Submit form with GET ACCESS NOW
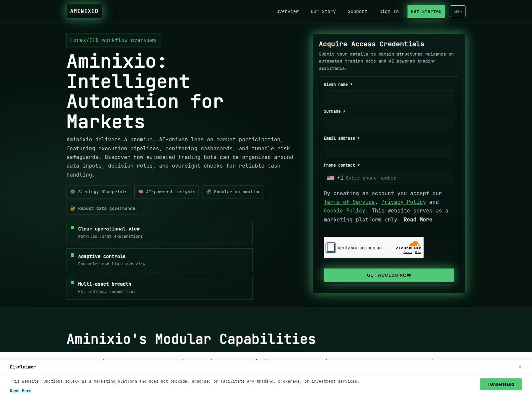Image resolution: width=532 pixels, height=399 pixels. (389, 275)
